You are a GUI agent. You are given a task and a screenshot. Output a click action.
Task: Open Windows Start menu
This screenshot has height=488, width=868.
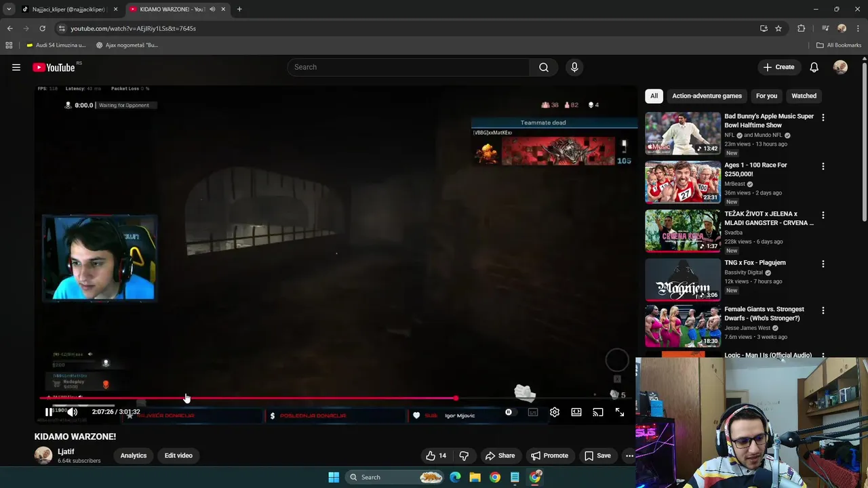[x=334, y=477]
